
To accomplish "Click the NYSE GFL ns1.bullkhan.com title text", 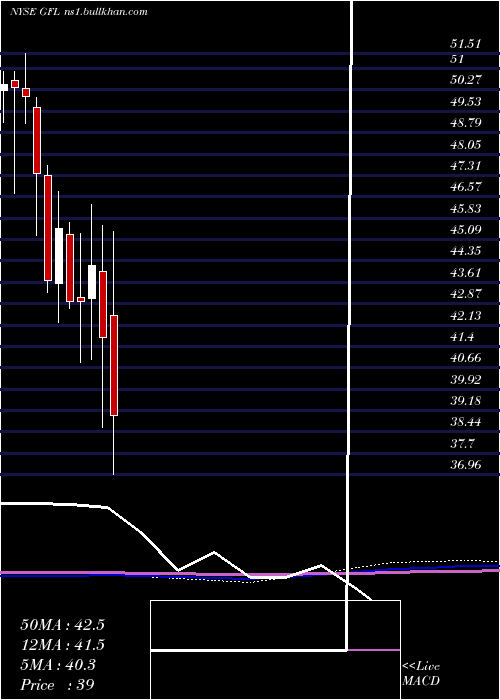I will pos(79,12).
